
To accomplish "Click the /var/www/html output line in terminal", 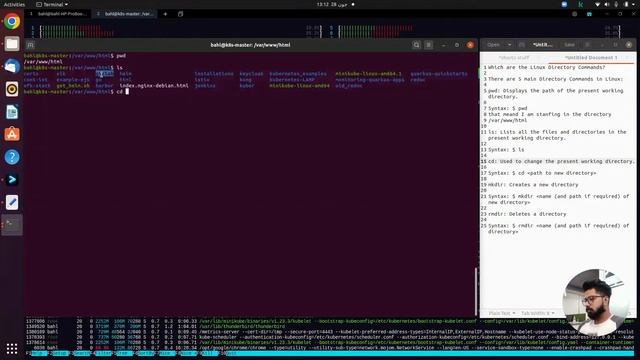I will pos(43,62).
